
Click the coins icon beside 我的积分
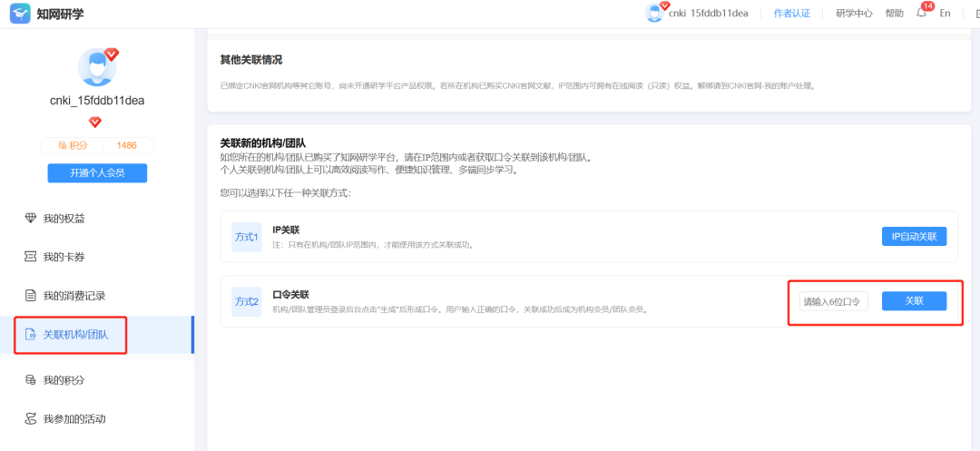31,379
